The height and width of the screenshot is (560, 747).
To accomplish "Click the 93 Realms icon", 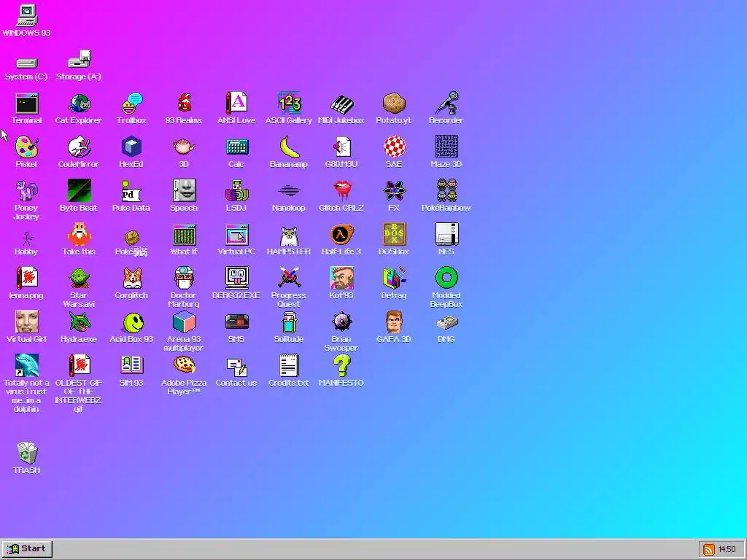I will click(184, 104).
